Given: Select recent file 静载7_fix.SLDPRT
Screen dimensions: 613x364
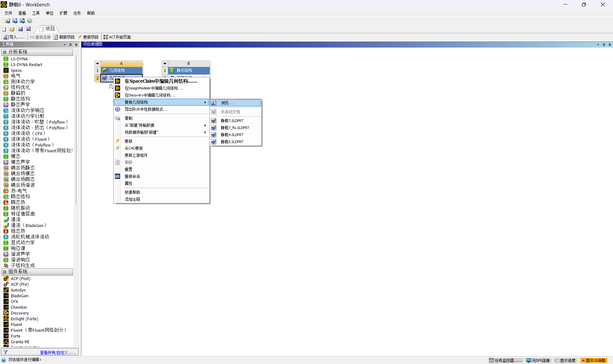Looking at the screenshot, I should pyautogui.click(x=236, y=128).
